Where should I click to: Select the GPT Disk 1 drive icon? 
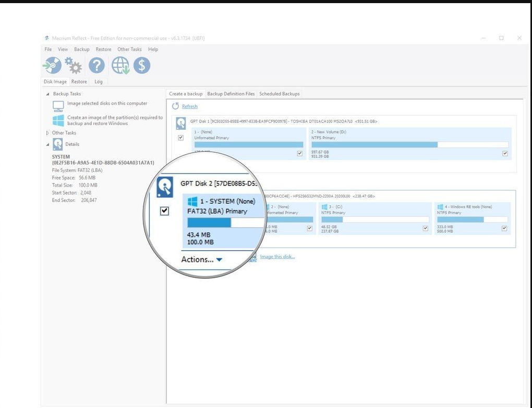pyautogui.click(x=180, y=122)
